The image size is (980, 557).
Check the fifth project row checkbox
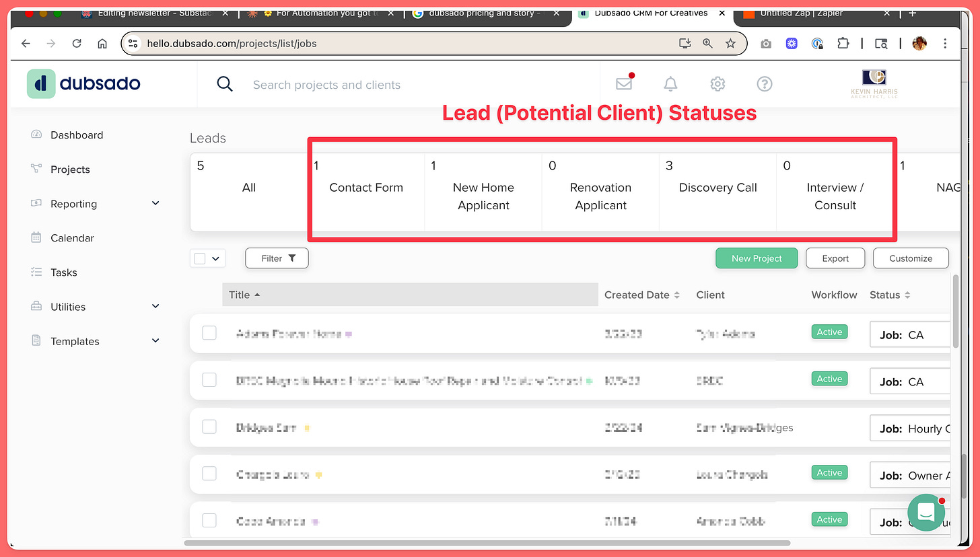coord(209,521)
